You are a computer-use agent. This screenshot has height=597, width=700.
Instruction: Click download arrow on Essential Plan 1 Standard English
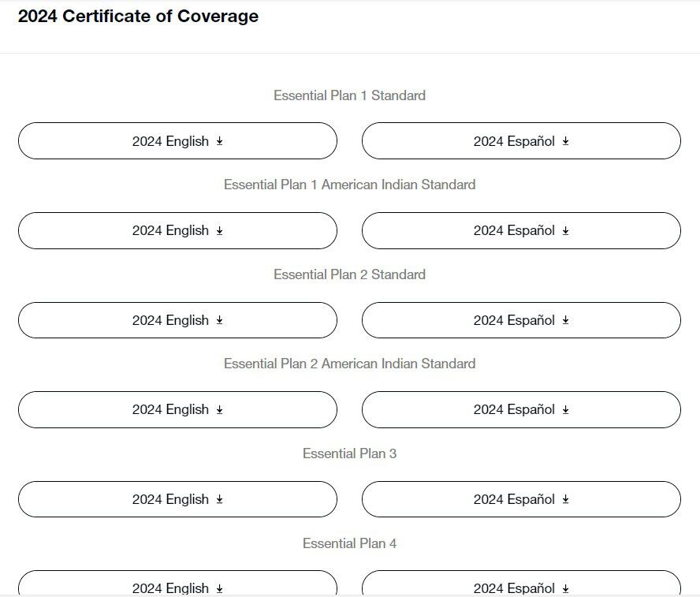(x=220, y=142)
